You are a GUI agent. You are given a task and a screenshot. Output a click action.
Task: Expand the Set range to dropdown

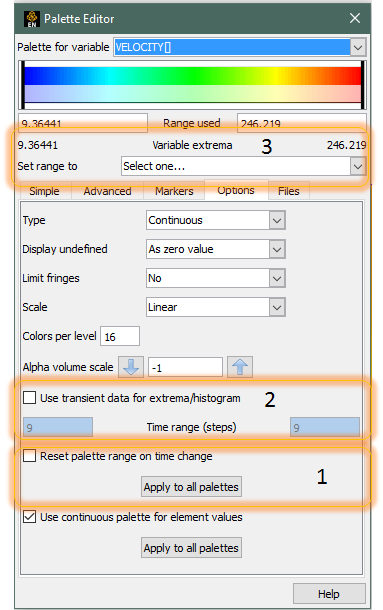tap(358, 167)
